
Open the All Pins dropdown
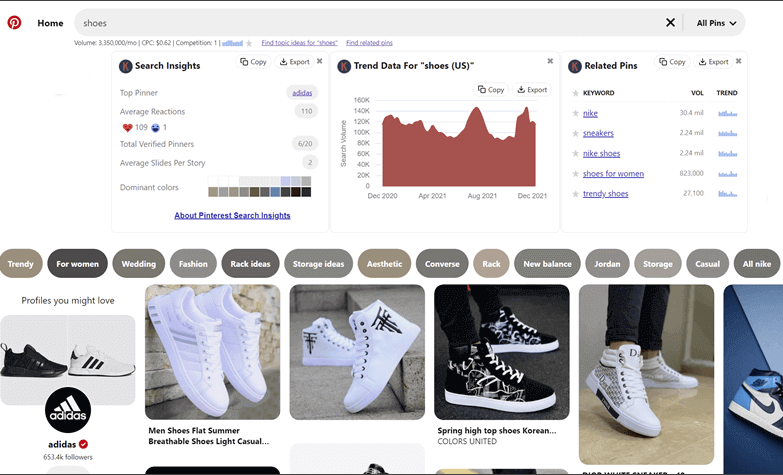click(x=716, y=23)
